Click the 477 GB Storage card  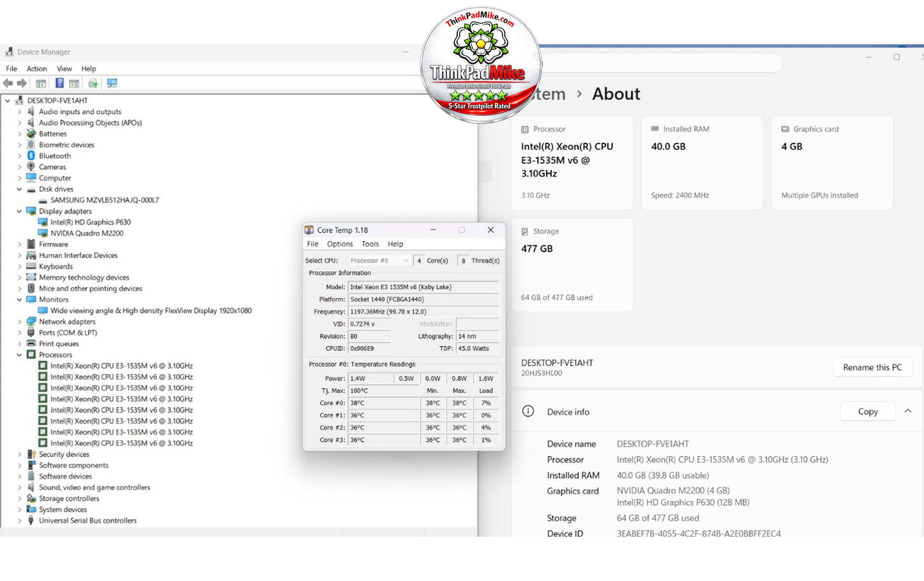(x=572, y=265)
